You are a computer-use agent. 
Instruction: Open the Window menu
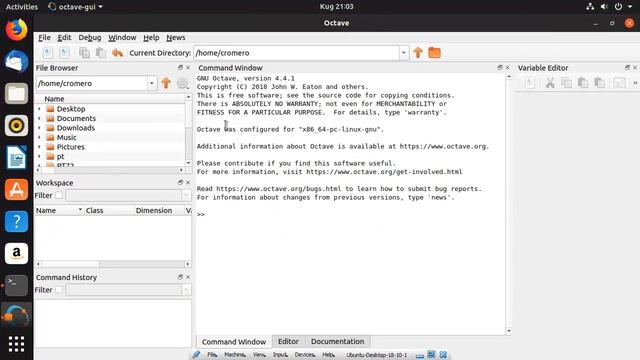pyautogui.click(x=122, y=37)
